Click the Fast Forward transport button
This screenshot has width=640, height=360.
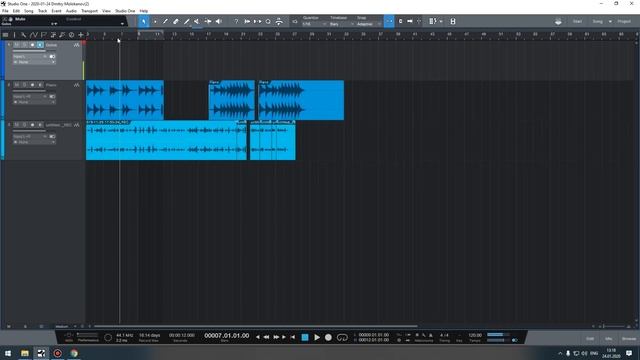click(x=276, y=337)
